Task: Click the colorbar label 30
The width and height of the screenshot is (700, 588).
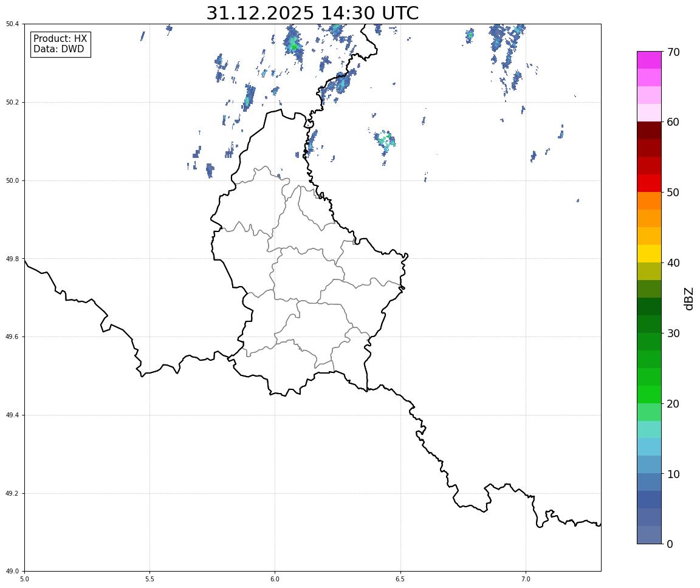Action: click(673, 333)
